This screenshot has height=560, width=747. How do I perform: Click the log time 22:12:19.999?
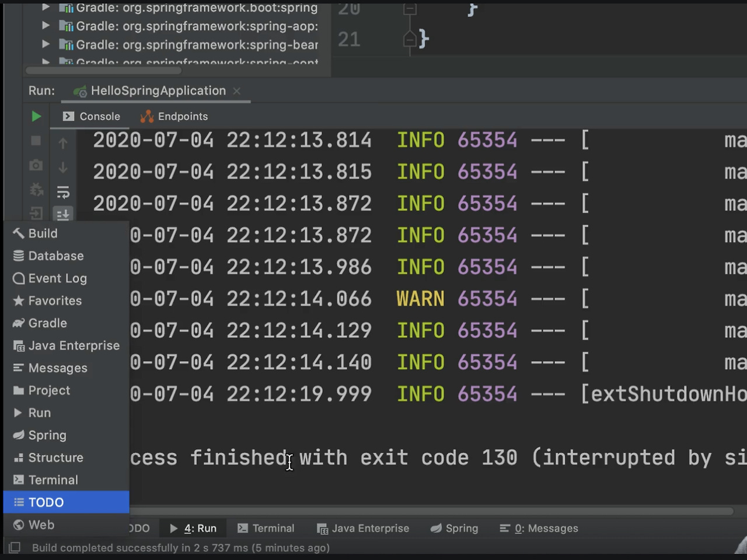[299, 394]
